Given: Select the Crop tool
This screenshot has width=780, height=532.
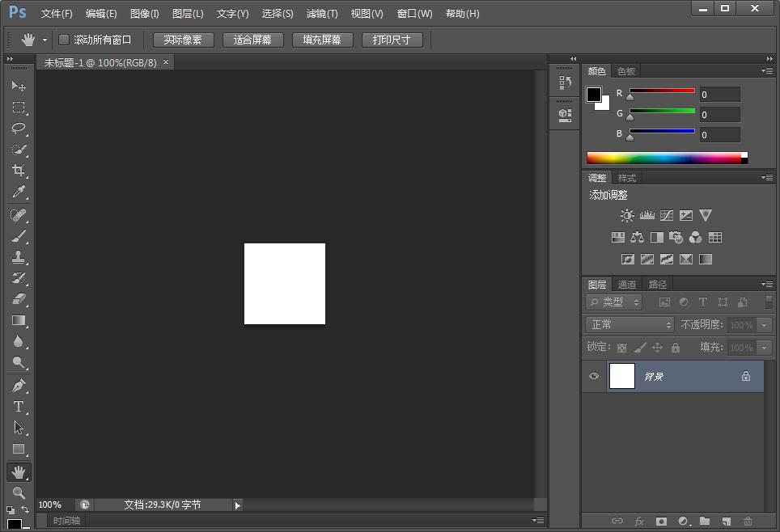Looking at the screenshot, I should point(19,171).
